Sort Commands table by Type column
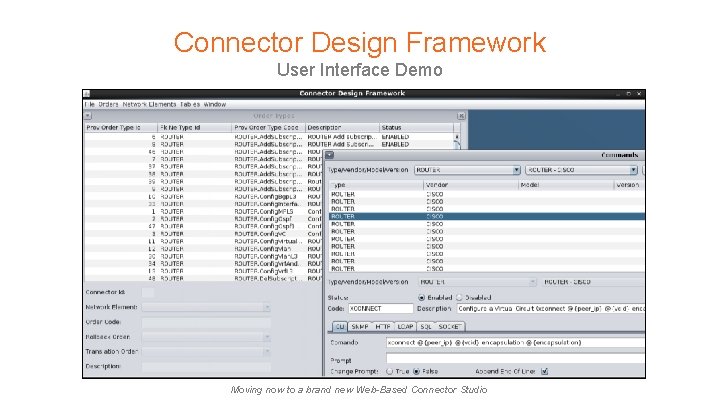Screen dimensions: 720x405 click(x=377, y=185)
